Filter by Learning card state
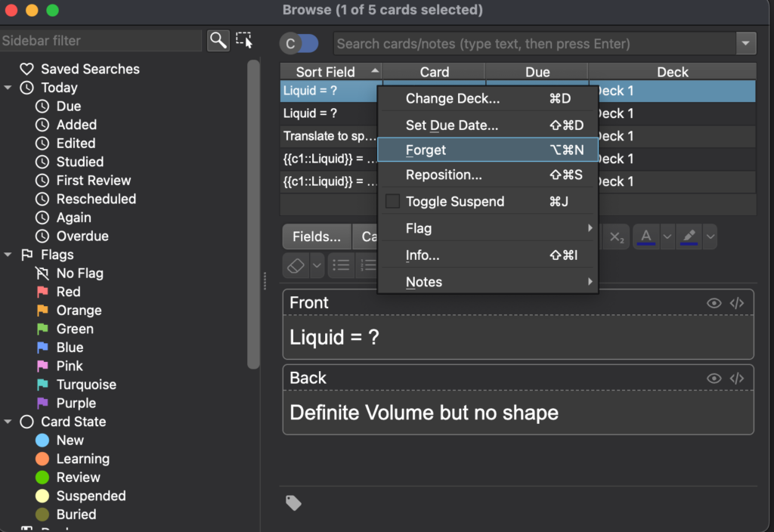 point(83,459)
